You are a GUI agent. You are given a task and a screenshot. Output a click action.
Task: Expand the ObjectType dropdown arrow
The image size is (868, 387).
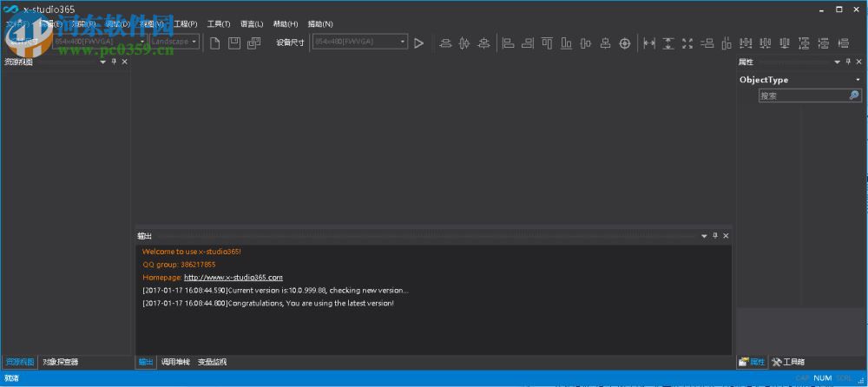[x=858, y=80]
